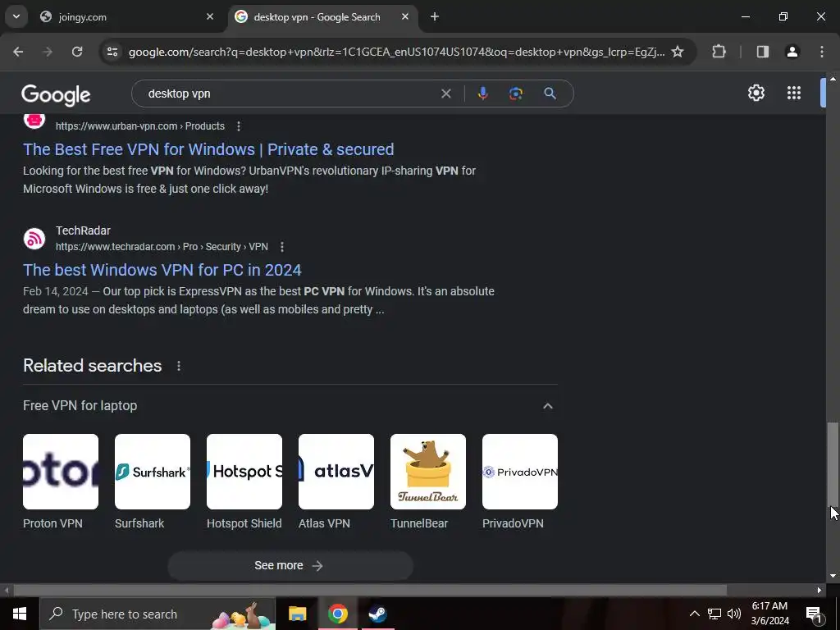Select the Atlas VPN thumbnail

[x=336, y=472]
